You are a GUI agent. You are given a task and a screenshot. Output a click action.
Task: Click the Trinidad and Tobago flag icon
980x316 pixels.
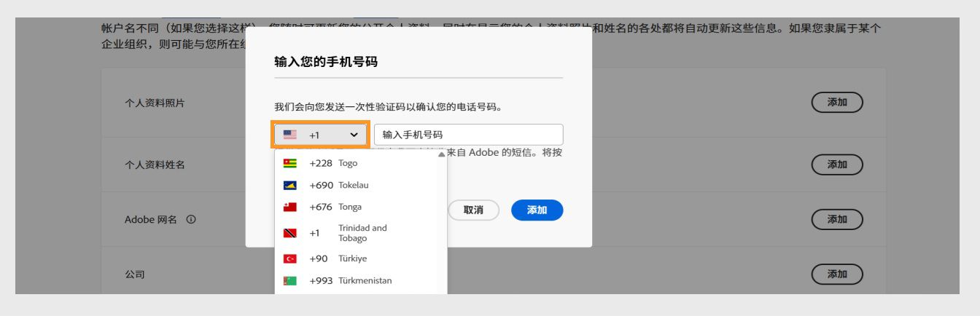[289, 233]
